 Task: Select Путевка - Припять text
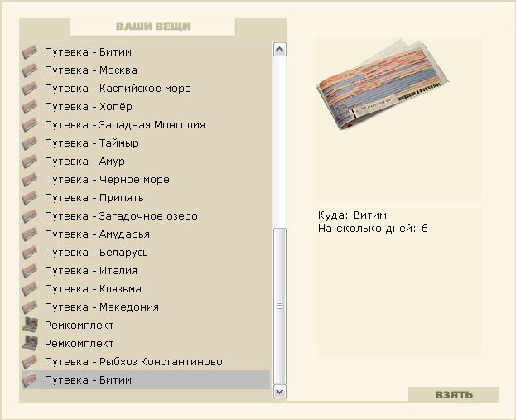click(94, 198)
